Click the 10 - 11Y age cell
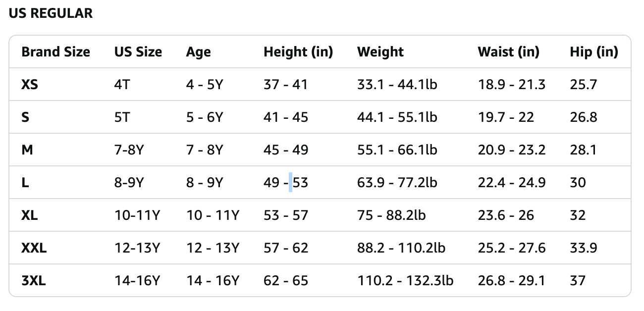 pos(213,215)
